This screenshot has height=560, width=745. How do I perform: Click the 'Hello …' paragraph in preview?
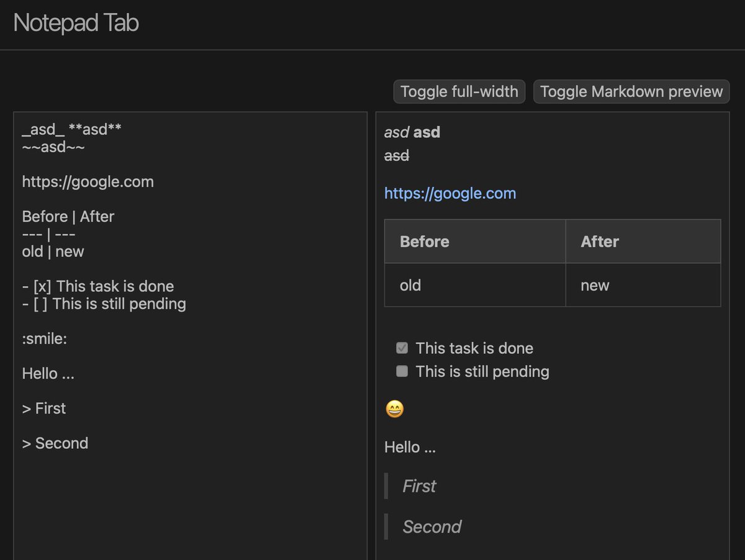click(410, 447)
